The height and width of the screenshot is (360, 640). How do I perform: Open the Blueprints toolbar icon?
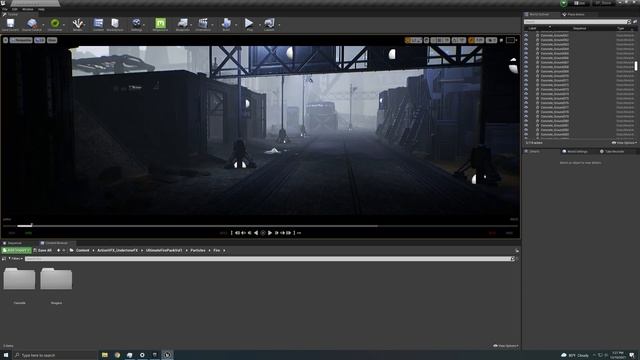(x=182, y=24)
